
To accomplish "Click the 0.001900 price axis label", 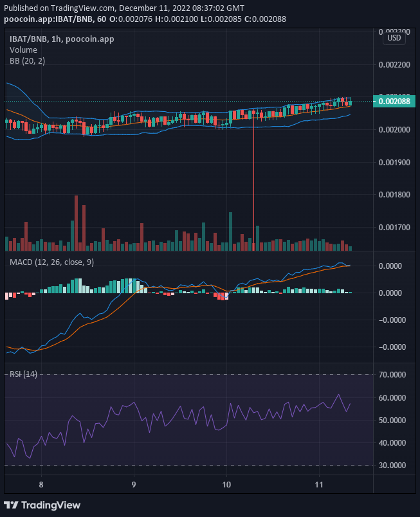I will pos(394,162).
